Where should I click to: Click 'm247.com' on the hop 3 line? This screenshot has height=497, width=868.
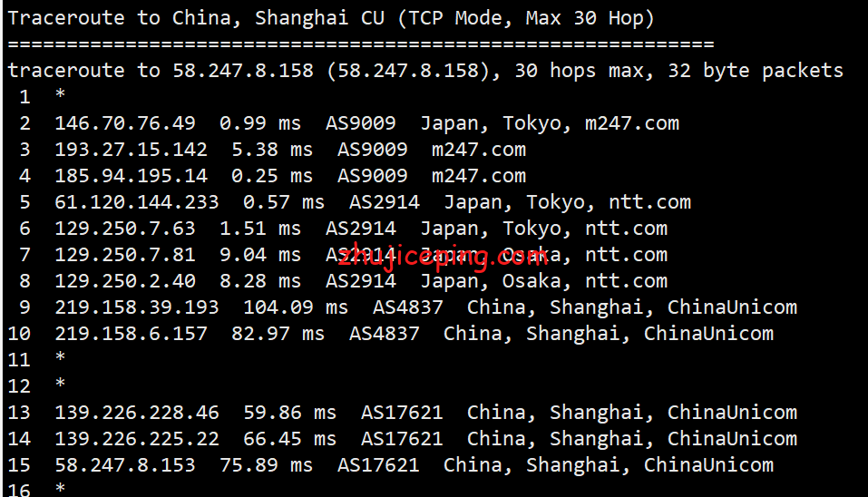click(x=479, y=150)
